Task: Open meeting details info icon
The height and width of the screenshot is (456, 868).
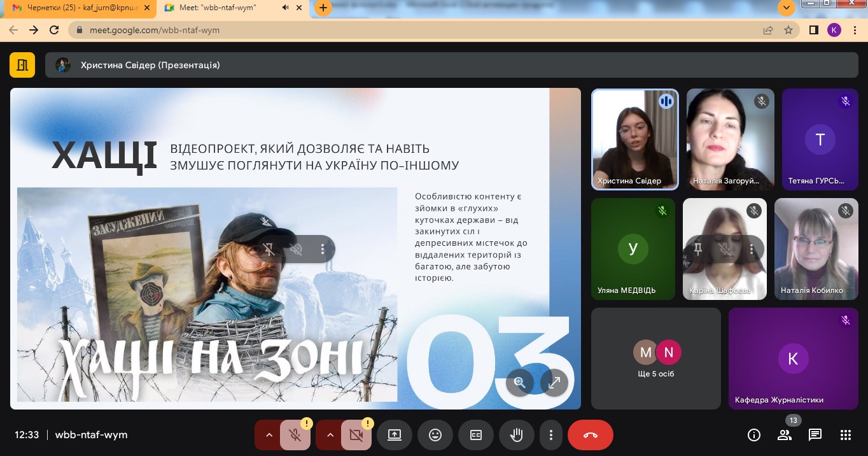Action: click(754, 435)
